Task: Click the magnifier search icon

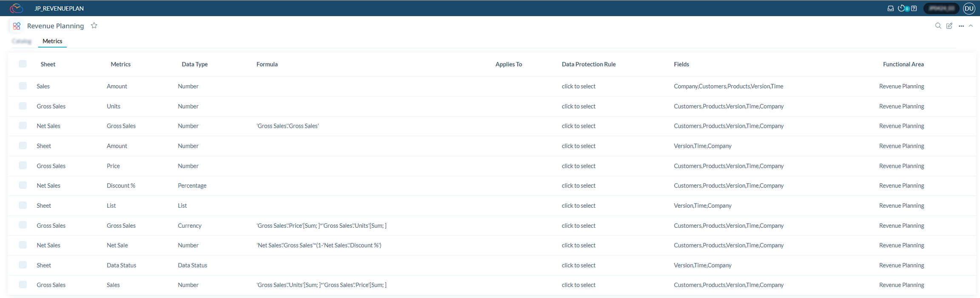Action: tap(938, 26)
